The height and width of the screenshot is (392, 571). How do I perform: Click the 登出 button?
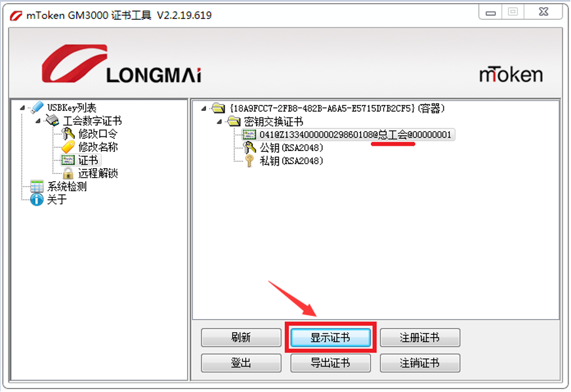click(x=241, y=363)
